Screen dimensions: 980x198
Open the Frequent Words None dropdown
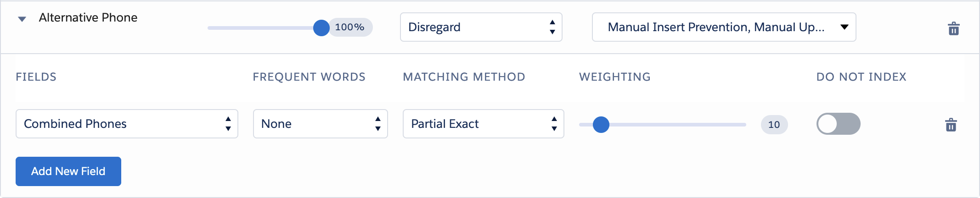321,124
